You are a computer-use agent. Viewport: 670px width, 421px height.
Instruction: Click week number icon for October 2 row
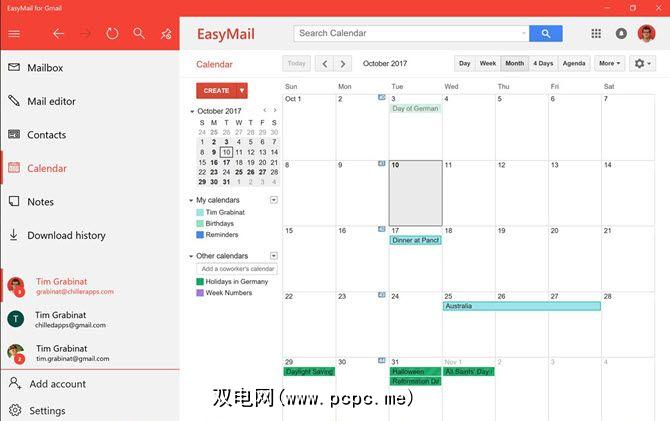382,97
